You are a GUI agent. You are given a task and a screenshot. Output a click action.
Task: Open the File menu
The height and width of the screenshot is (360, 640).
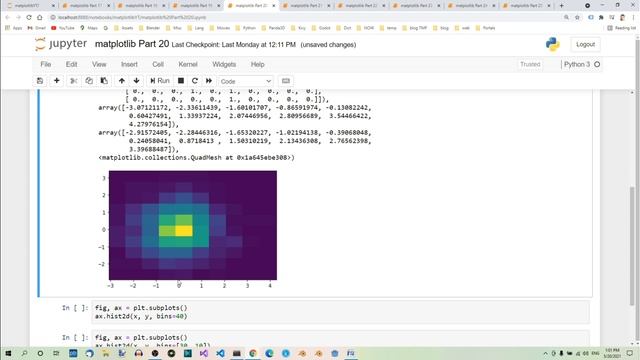46,64
